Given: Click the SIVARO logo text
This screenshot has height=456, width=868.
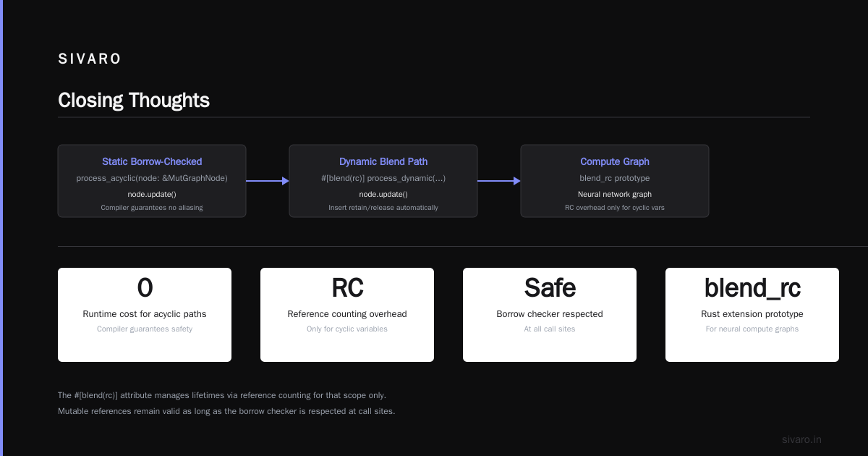Looking at the screenshot, I should tap(90, 59).
